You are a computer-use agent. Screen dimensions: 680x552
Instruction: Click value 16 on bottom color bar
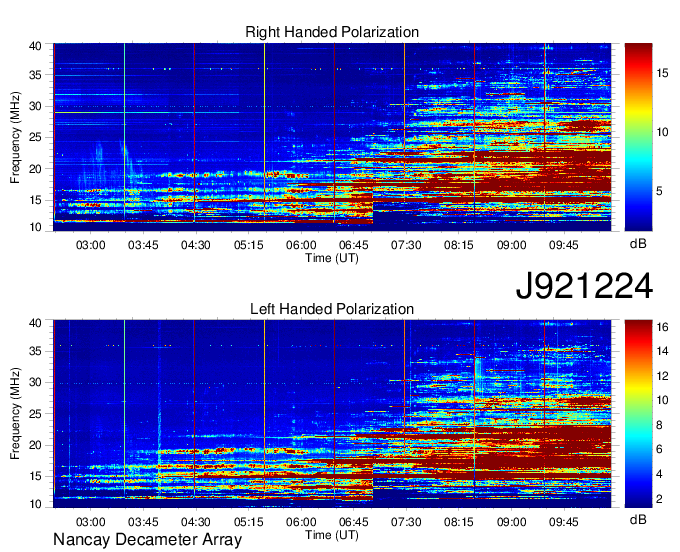tap(662, 327)
